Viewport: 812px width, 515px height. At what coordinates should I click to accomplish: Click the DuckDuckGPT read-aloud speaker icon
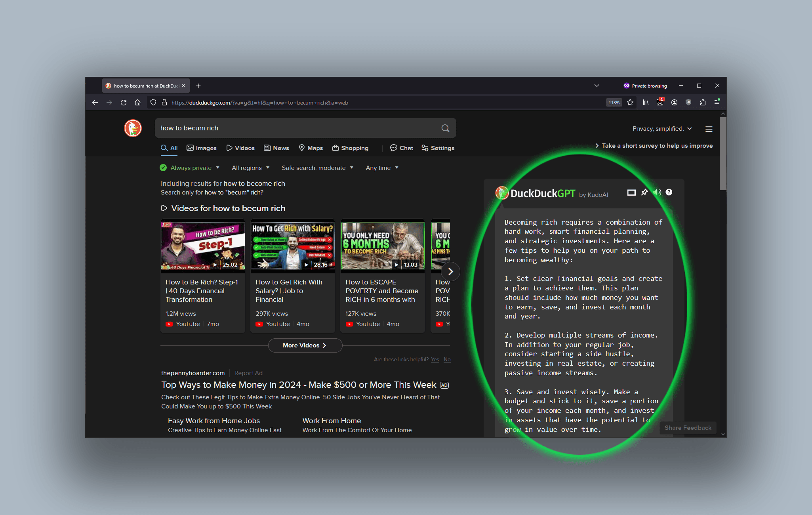[658, 192]
